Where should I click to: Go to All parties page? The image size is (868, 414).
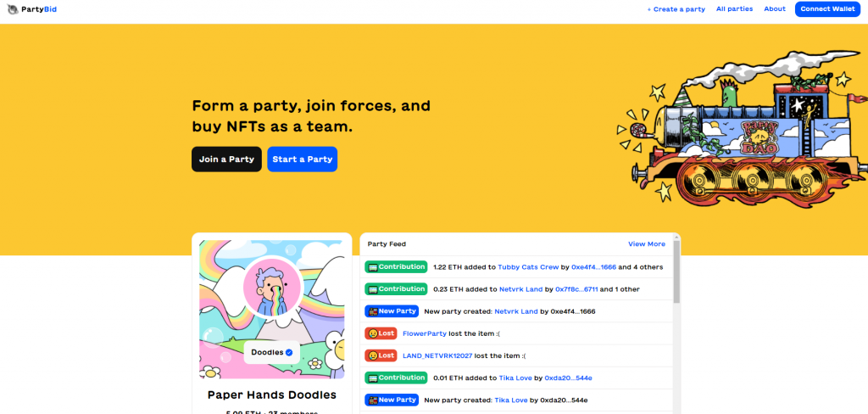coord(734,8)
